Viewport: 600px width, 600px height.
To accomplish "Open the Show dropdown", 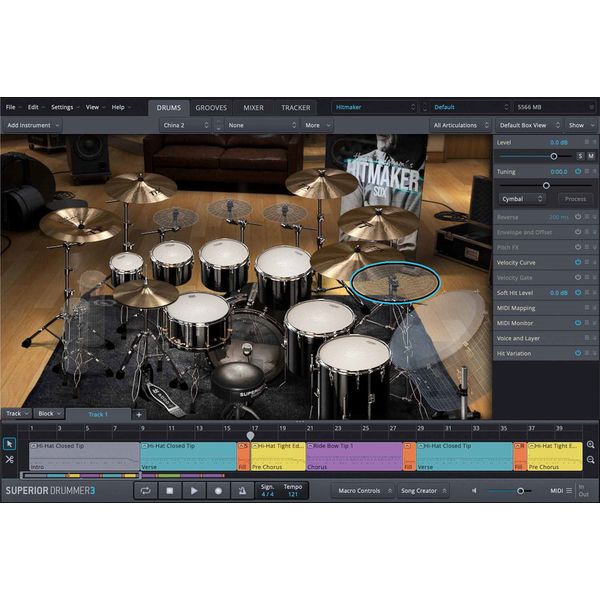I will (x=581, y=125).
